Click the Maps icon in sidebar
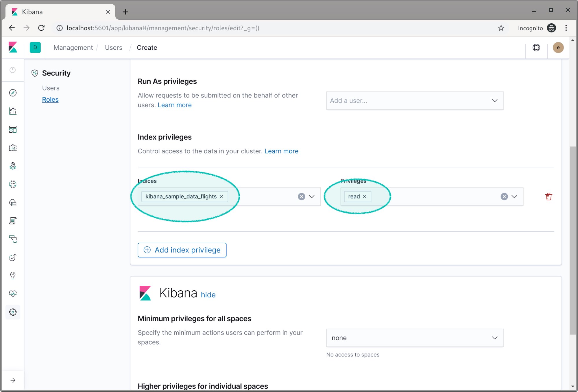578x392 pixels. point(13,166)
